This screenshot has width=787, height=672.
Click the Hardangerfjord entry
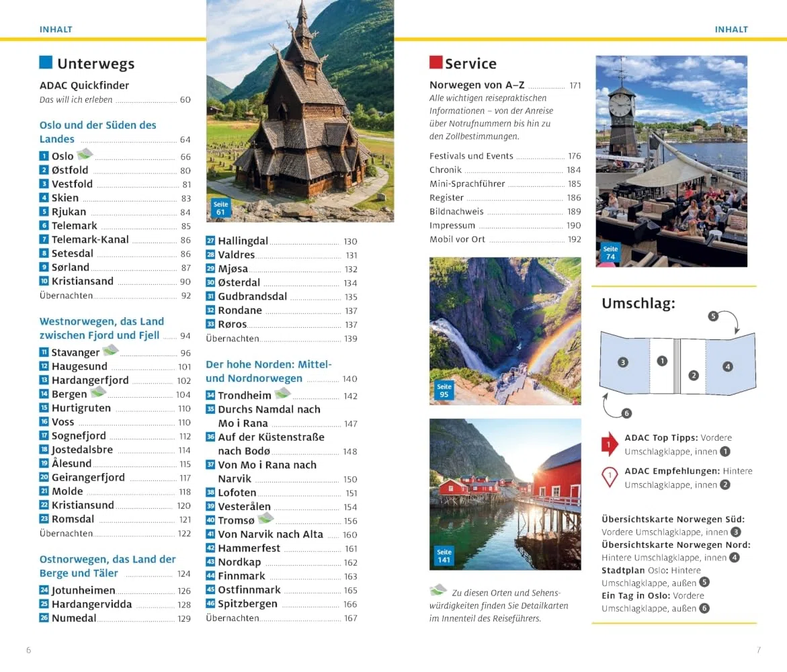tap(115, 380)
